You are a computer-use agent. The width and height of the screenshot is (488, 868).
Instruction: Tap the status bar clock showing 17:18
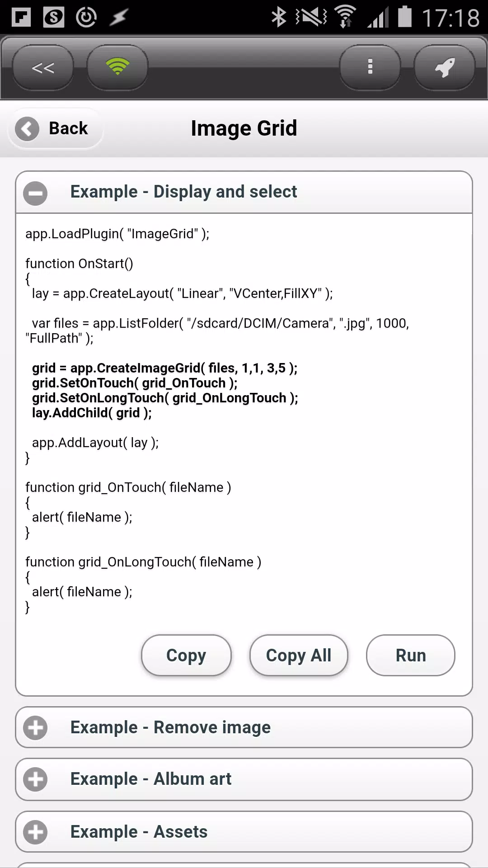pos(450,18)
